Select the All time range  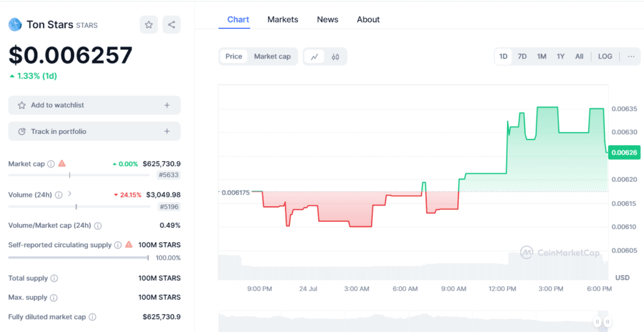point(579,57)
